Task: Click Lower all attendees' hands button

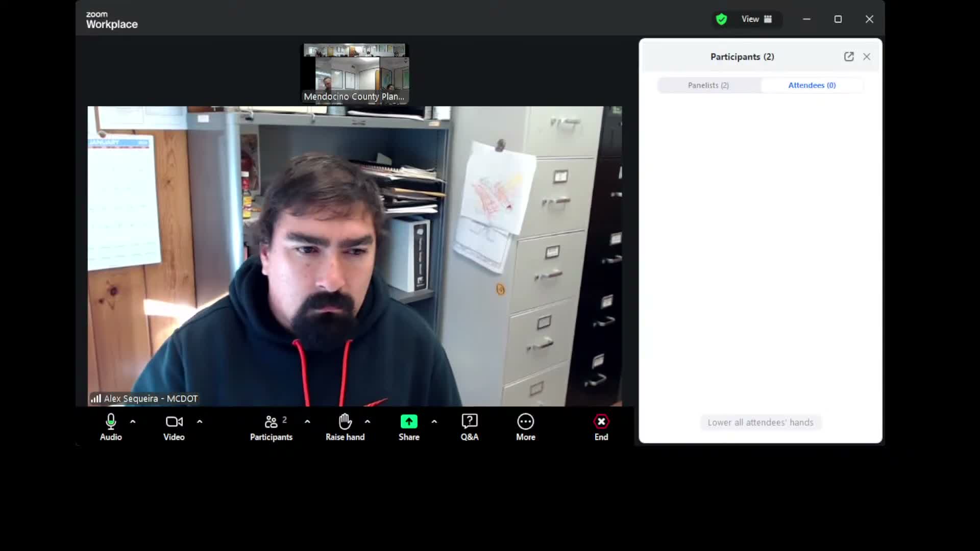Action: [760, 422]
